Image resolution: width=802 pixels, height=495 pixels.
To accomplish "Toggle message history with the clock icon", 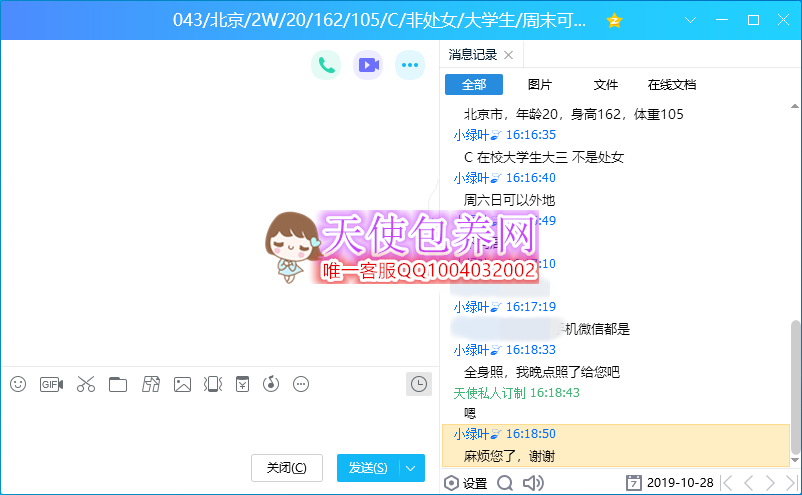I will pyautogui.click(x=419, y=384).
